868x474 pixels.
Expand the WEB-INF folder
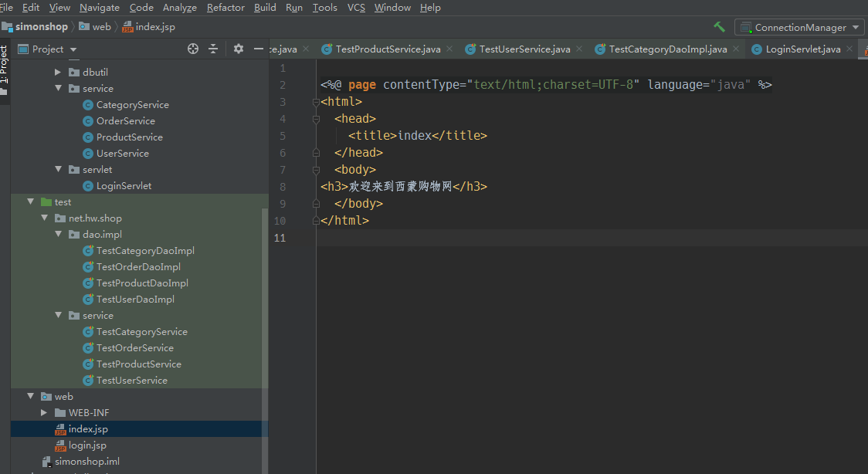tap(44, 412)
